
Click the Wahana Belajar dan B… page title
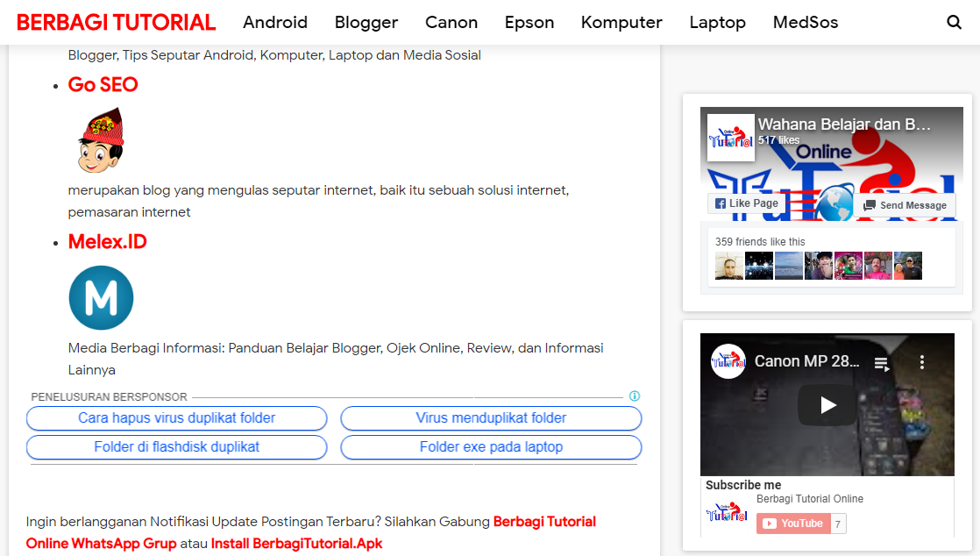click(x=844, y=124)
